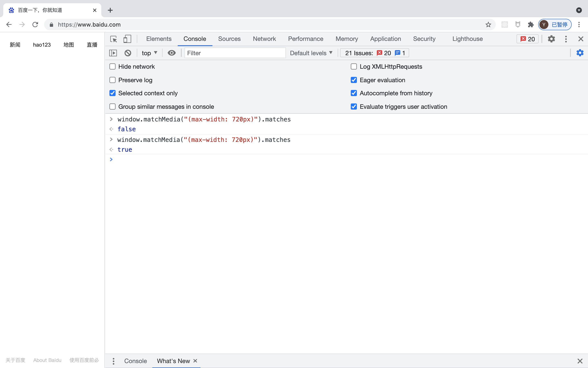This screenshot has height=368, width=588.
Task: Select the Console tab in drawer
Action: [x=136, y=361]
